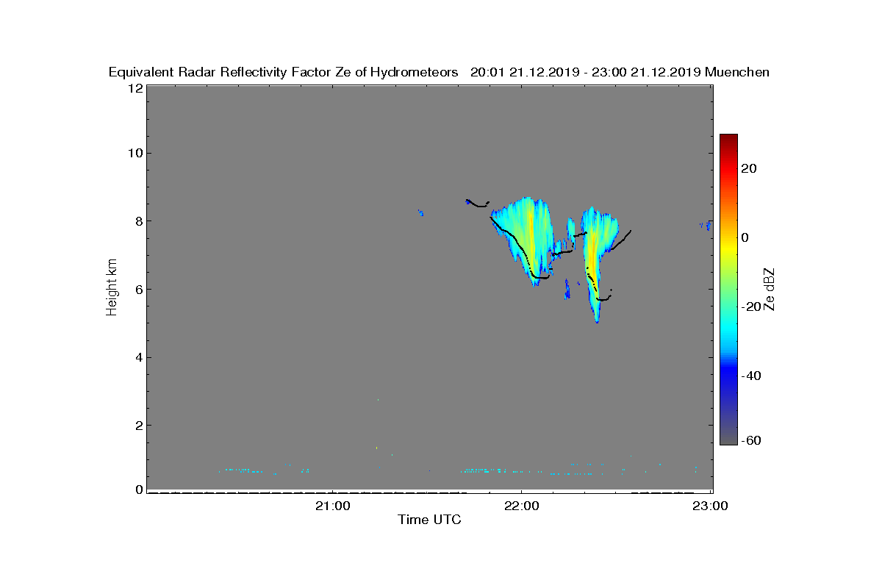Click the colorbar value 20
The height and width of the screenshot is (588, 882).
[x=750, y=168]
